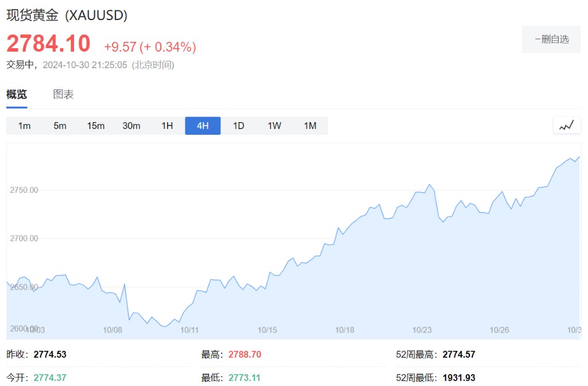
Task: Click the 现货黄金 (XAUUSD) title
Action: point(67,15)
